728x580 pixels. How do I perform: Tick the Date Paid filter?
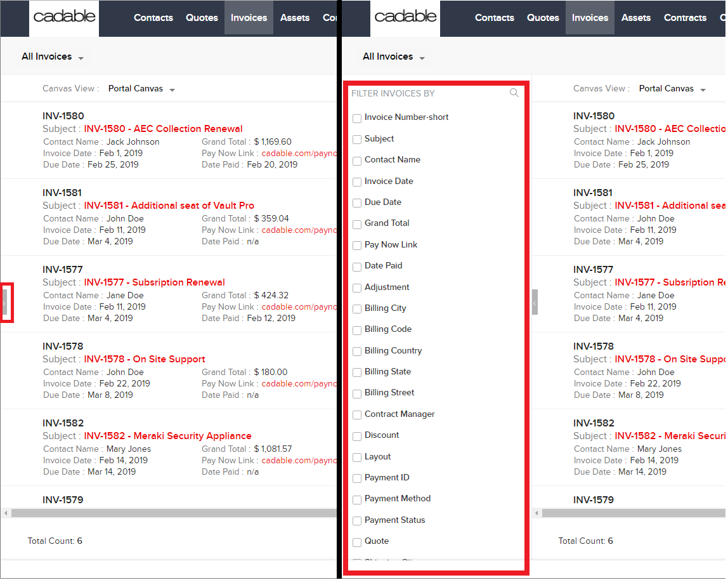pyautogui.click(x=357, y=267)
